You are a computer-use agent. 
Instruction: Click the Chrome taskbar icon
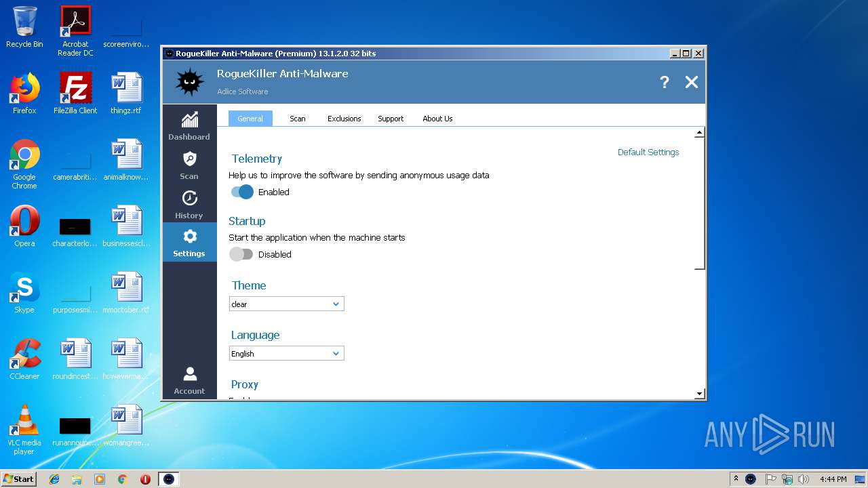(122, 479)
